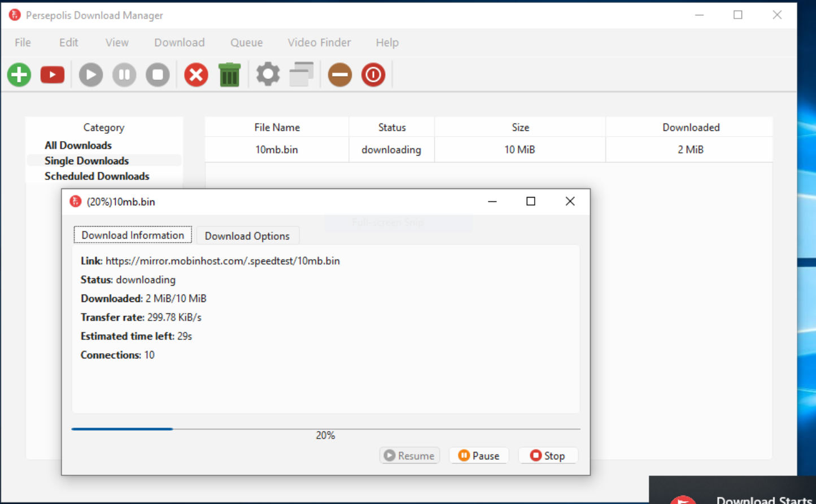816x504 pixels.
Task: Switch to the Download Information tab
Action: click(133, 235)
